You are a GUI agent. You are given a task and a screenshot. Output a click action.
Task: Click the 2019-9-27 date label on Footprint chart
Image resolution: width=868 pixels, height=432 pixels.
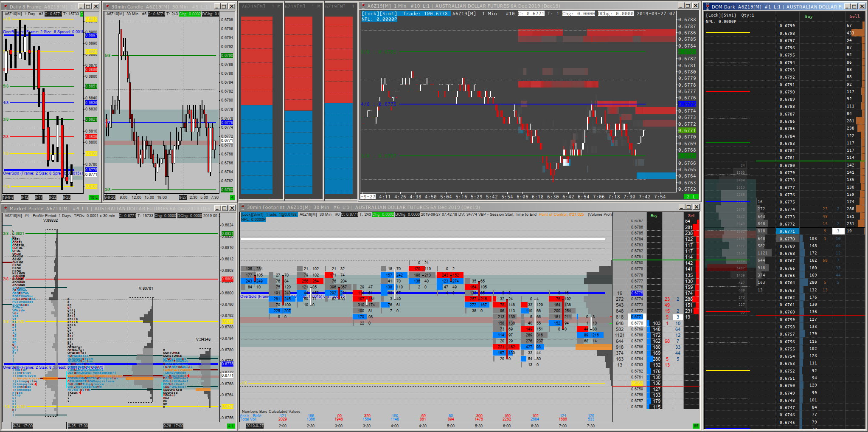point(255,426)
